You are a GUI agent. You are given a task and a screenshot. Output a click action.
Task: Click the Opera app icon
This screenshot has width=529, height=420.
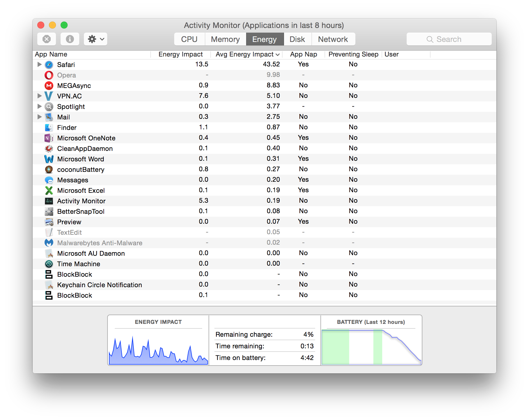click(x=49, y=75)
